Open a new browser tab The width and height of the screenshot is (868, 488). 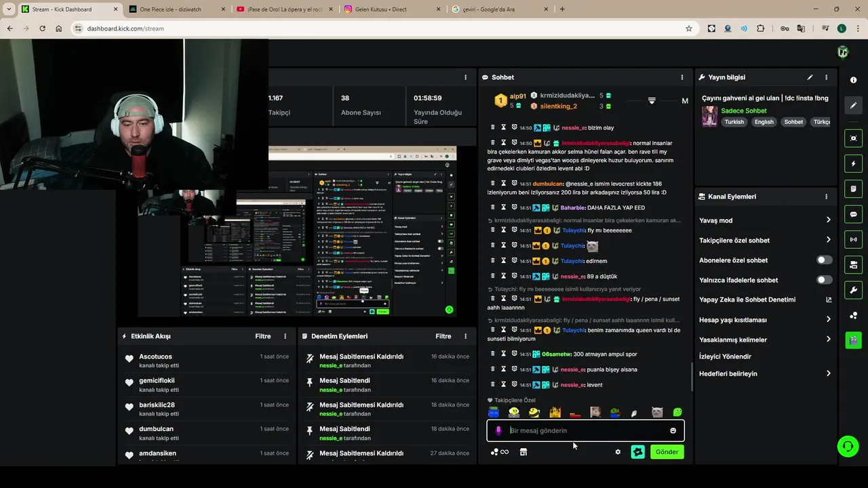pos(562,9)
